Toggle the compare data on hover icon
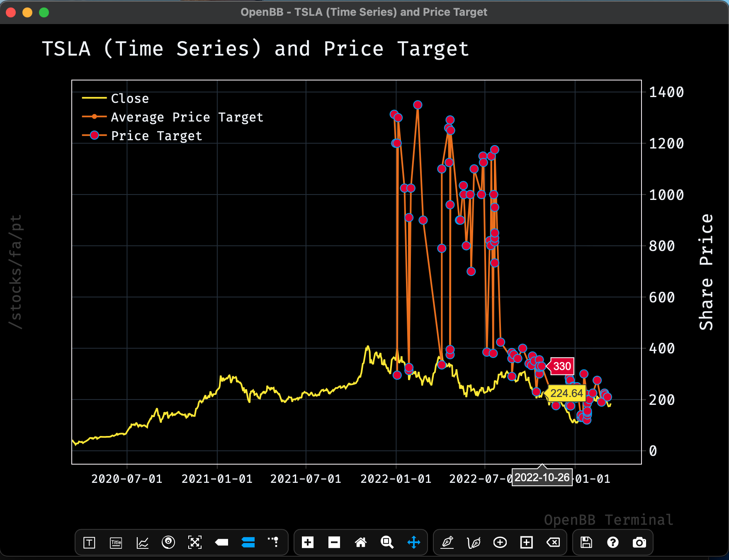729x560 pixels. (x=248, y=542)
